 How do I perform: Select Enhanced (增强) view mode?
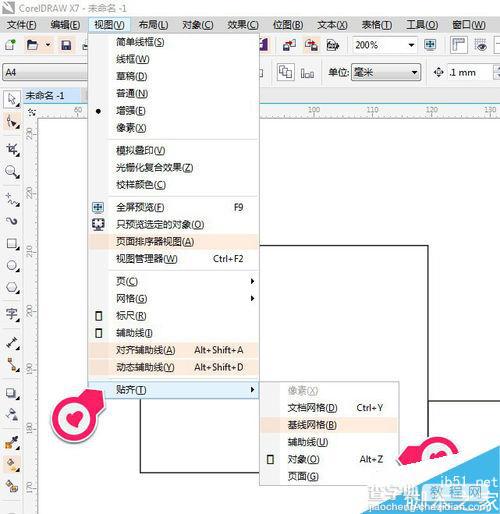[131, 111]
